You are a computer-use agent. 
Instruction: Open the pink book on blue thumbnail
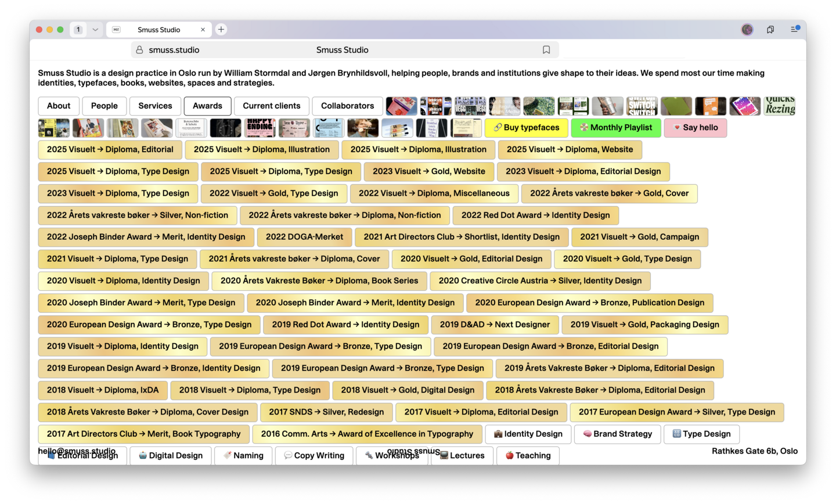pyautogui.click(x=402, y=106)
